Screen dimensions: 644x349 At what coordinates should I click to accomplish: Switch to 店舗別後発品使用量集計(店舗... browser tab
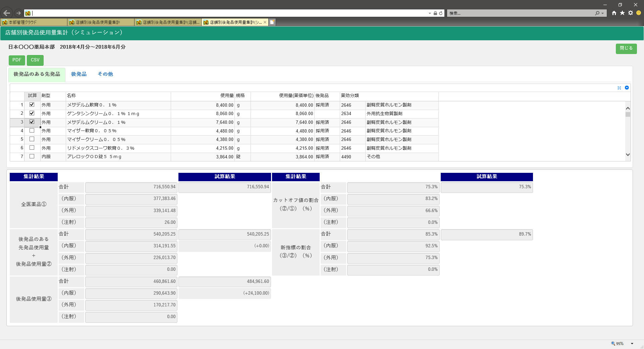pos(168,22)
